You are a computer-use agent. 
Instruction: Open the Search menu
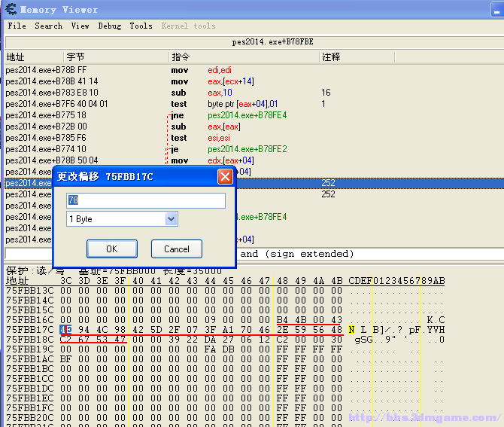click(48, 26)
